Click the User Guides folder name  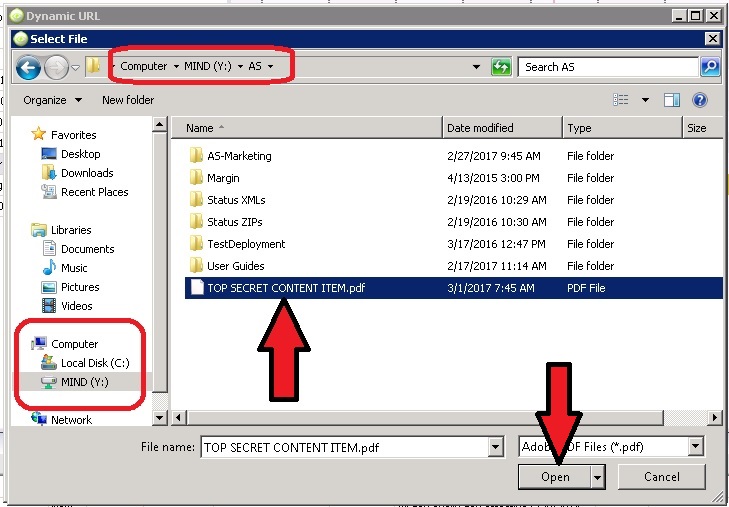click(236, 266)
